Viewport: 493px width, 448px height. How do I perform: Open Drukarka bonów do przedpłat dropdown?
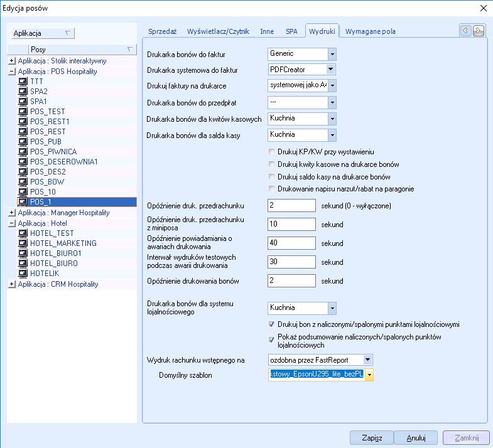(332, 102)
